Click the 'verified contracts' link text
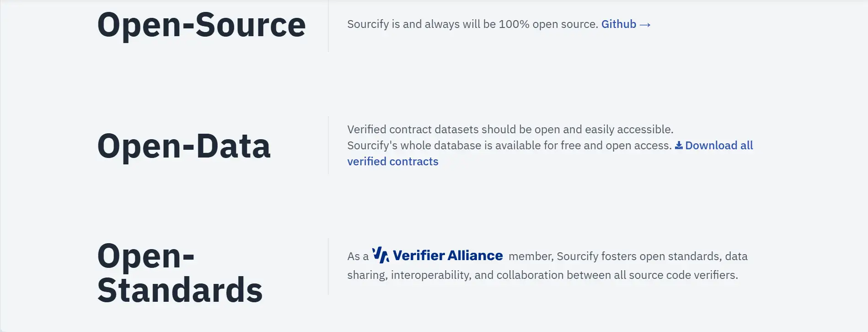This screenshot has height=332, width=868. (x=392, y=162)
